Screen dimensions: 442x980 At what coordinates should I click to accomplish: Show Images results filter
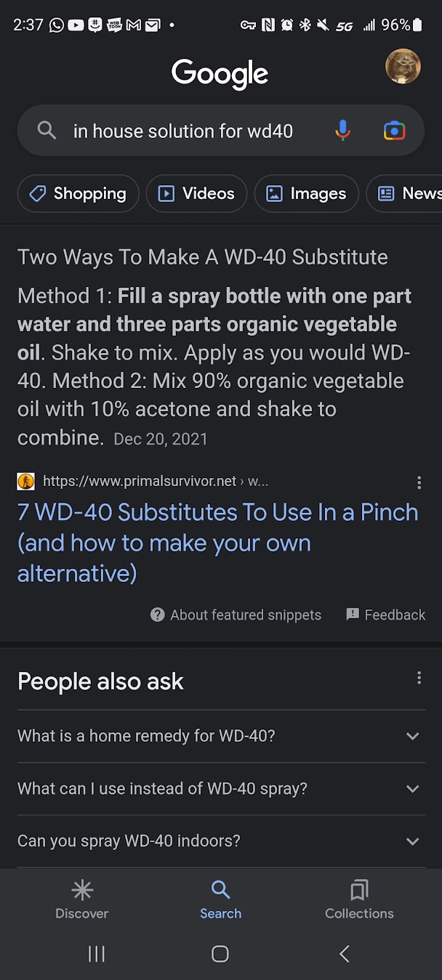click(306, 193)
